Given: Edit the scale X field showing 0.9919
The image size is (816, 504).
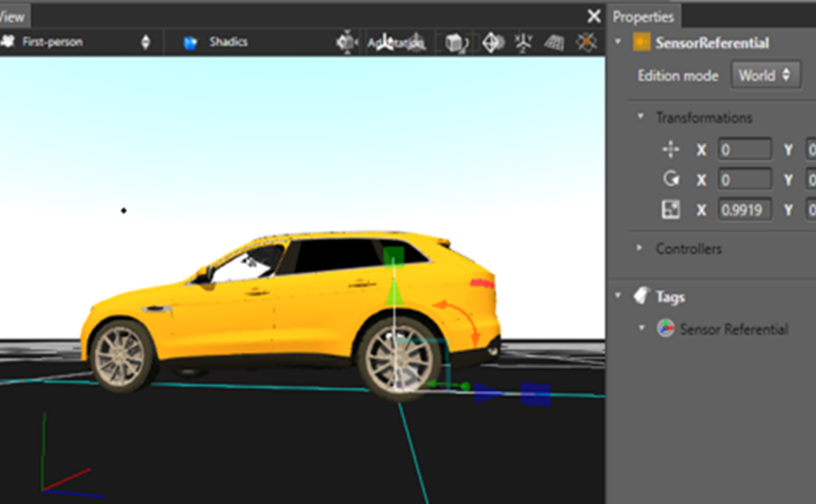Looking at the screenshot, I should pyautogui.click(x=745, y=210).
